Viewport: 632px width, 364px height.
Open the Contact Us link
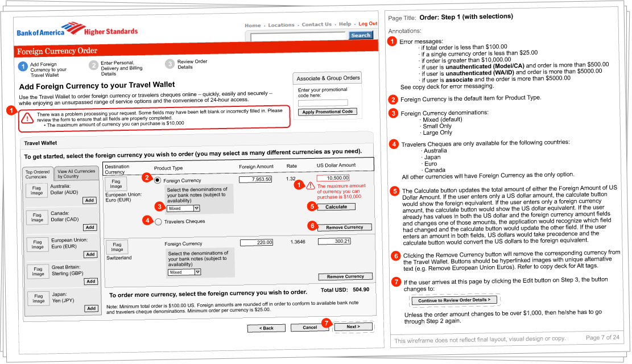317,24
